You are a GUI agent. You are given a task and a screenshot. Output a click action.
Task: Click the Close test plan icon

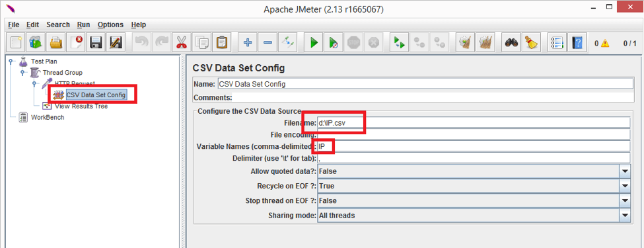(x=76, y=42)
